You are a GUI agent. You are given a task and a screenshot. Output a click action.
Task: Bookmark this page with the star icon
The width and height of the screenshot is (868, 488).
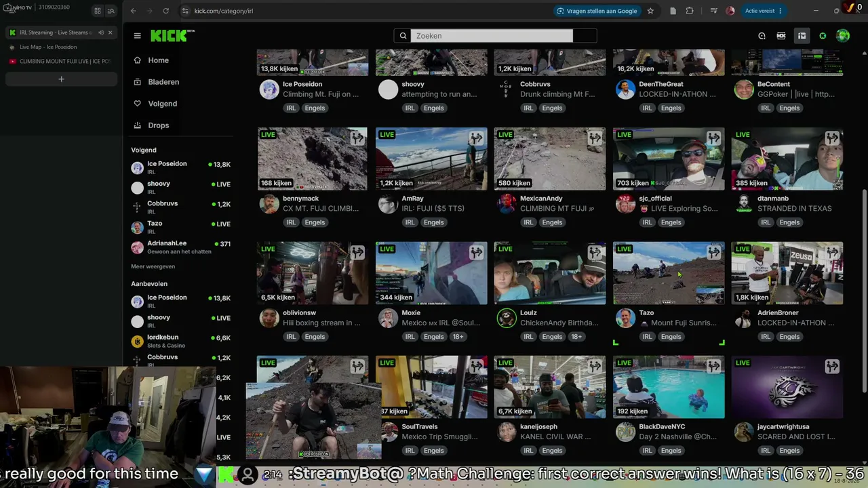[650, 11]
